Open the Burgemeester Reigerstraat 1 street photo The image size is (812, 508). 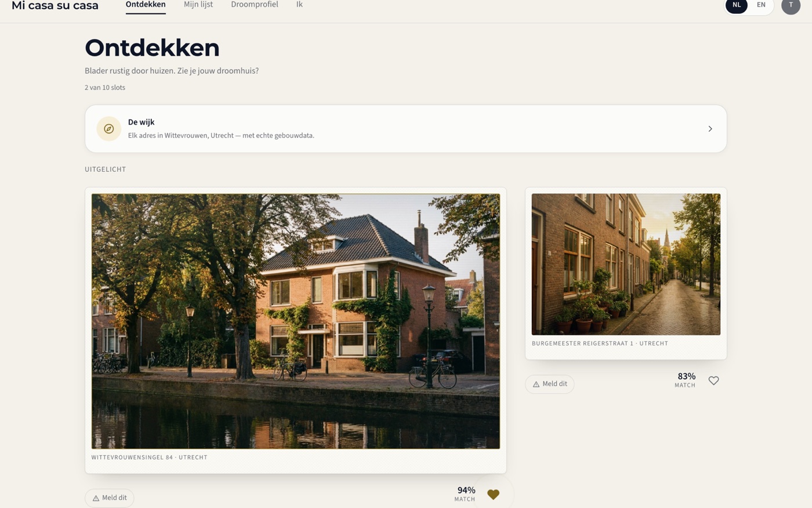point(626,264)
